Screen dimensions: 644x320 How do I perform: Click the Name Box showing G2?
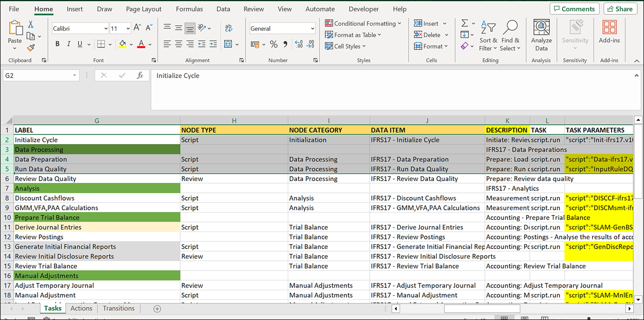point(36,75)
